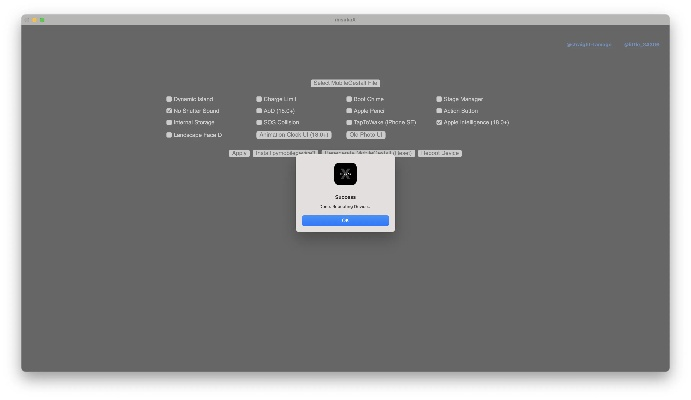Viewport: 691px width, 400px height.
Task: Click the button right of Apply
Action: click(285, 153)
